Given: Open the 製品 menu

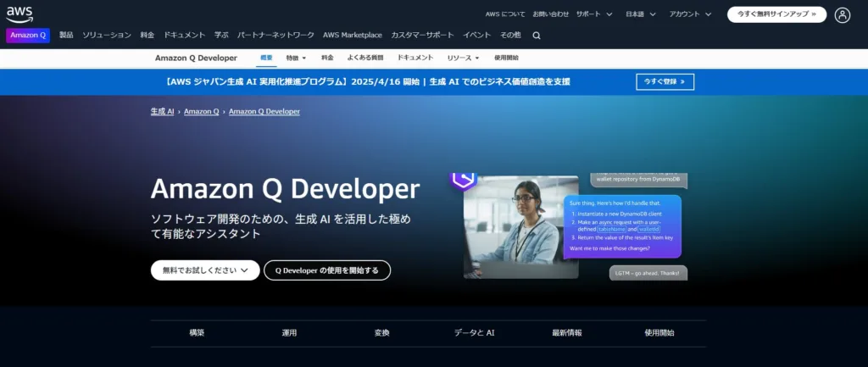Looking at the screenshot, I should (66, 35).
